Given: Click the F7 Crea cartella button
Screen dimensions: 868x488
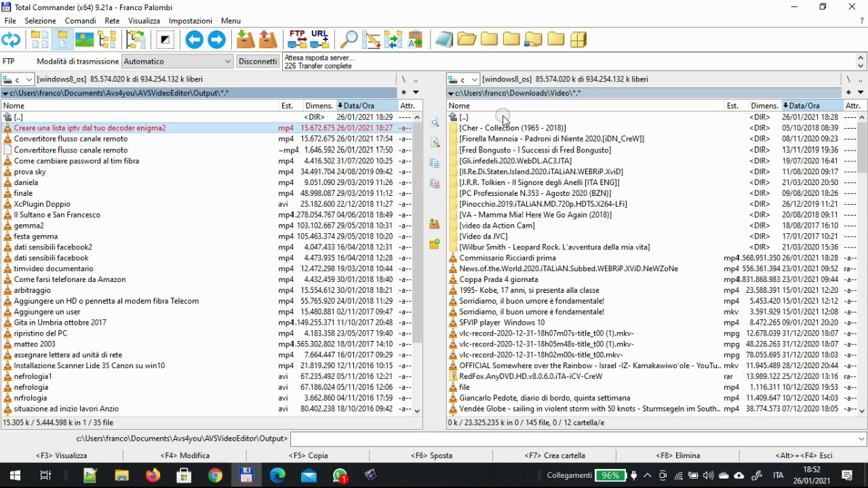Looking at the screenshot, I should click(555, 455).
